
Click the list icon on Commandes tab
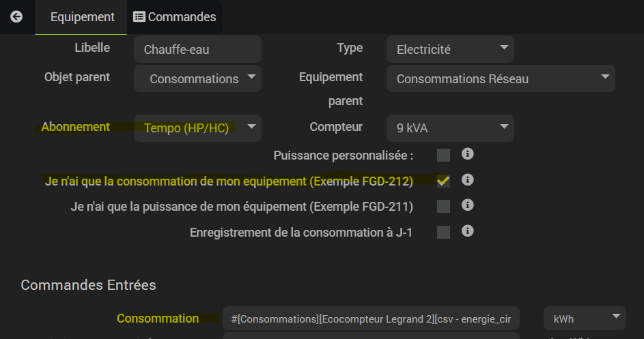click(139, 17)
